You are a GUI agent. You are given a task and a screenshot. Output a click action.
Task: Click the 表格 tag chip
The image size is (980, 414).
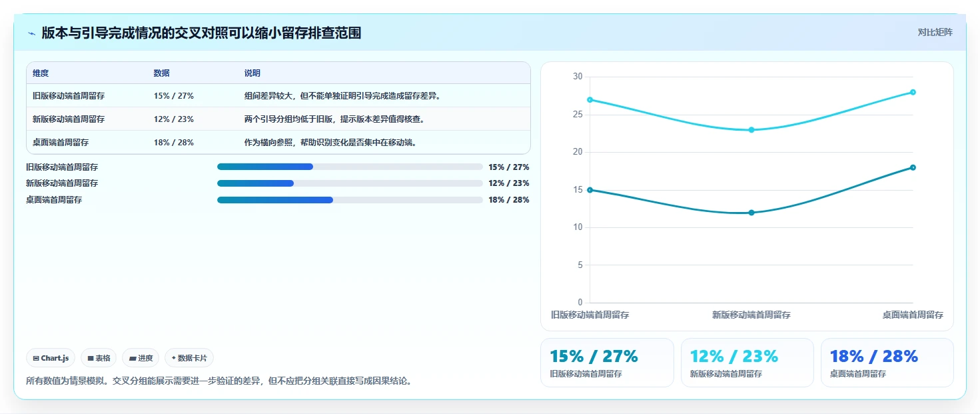[x=99, y=358]
